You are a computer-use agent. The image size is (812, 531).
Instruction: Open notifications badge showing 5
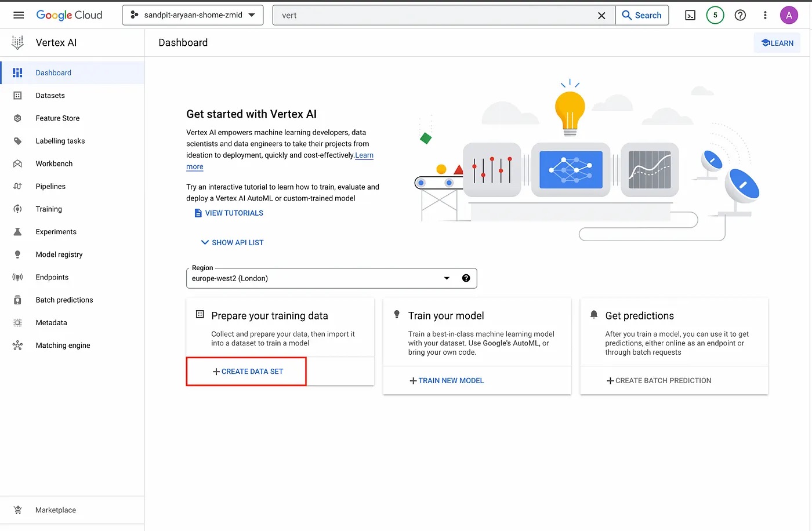(x=715, y=15)
